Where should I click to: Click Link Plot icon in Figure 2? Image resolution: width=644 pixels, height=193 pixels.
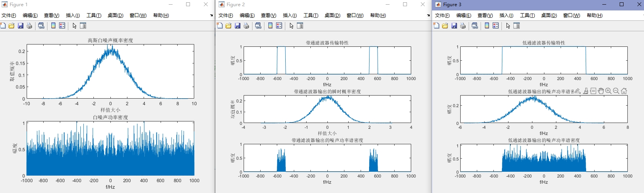pyautogui.click(x=258, y=26)
